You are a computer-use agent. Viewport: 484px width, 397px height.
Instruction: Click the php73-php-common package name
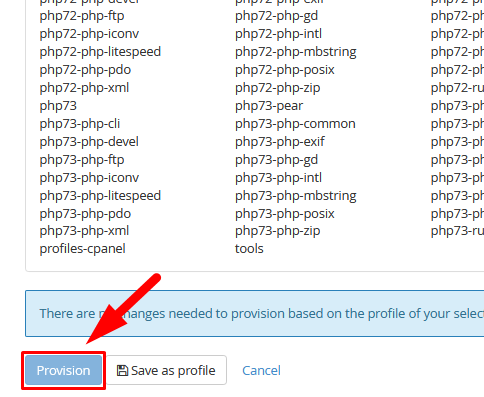(295, 124)
